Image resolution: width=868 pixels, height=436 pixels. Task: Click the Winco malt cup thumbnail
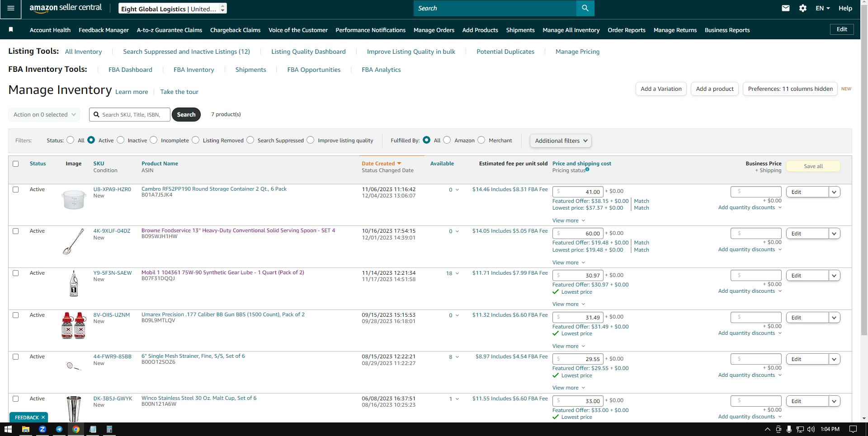tap(74, 408)
